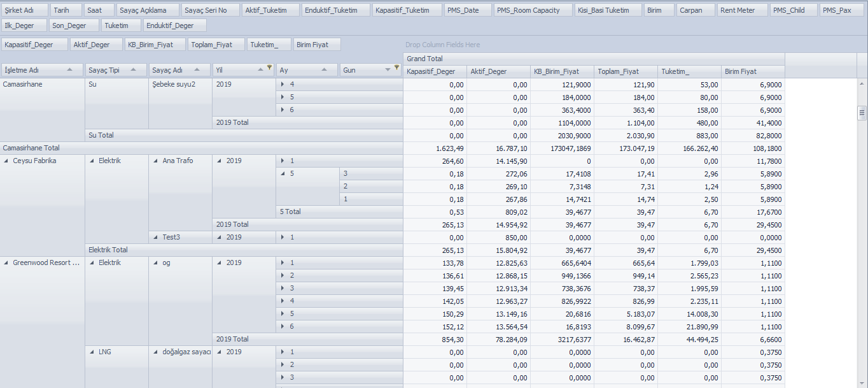Collapse the Greenwood Resort group
The width and height of the screenshot is (868, 388).
click(6, 262)
